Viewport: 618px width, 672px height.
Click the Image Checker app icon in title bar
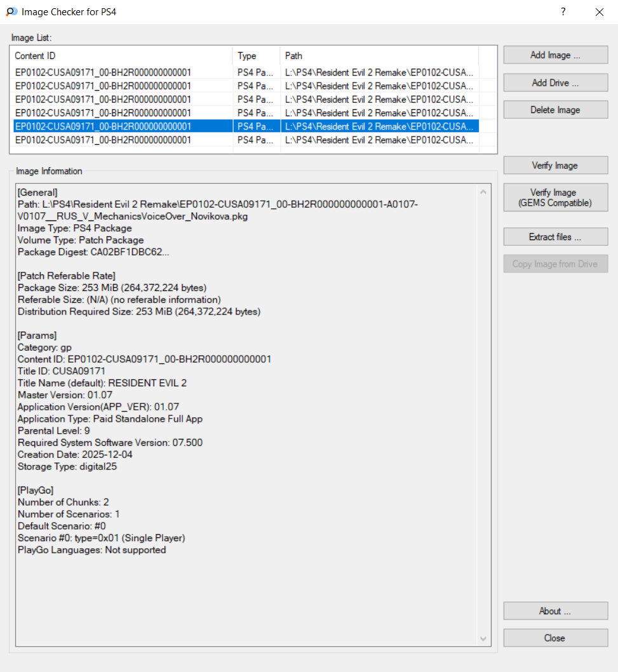11,12
